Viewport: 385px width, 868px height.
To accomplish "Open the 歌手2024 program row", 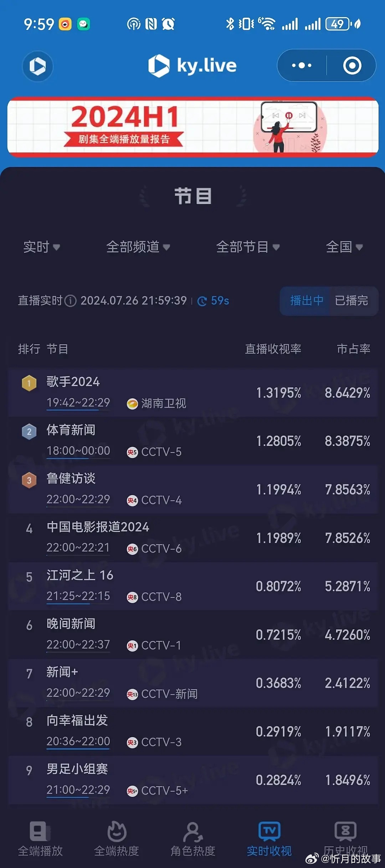I will click(193, 393).
